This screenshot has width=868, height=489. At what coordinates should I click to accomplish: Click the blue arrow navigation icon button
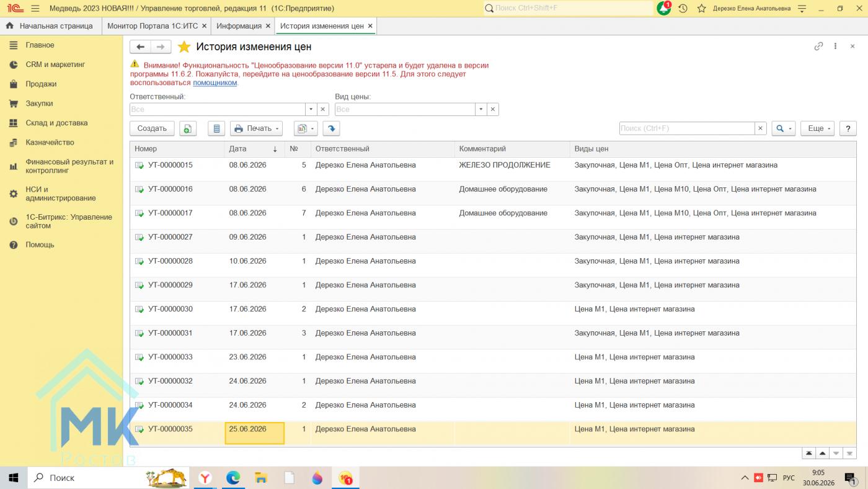[x=332, y=128]
